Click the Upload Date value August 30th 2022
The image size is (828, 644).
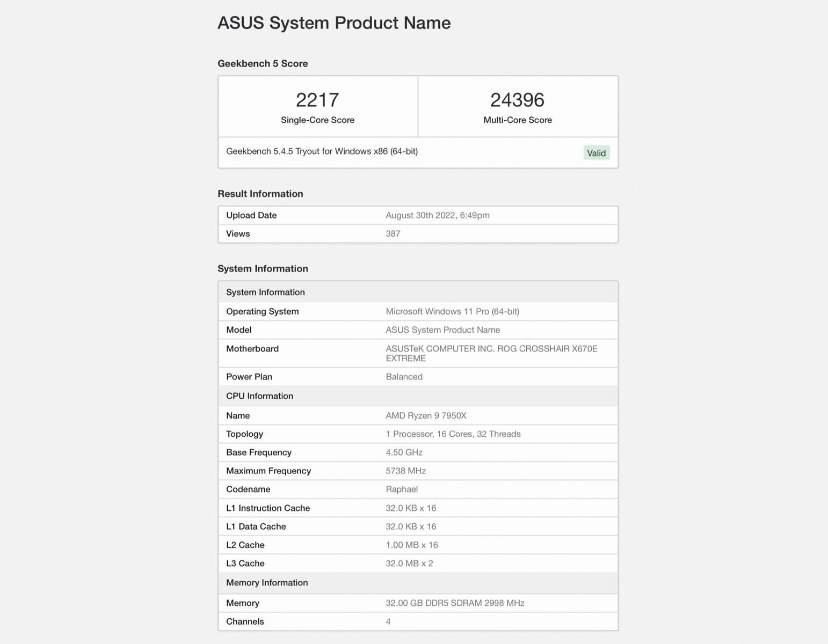(x=437, y=215)
